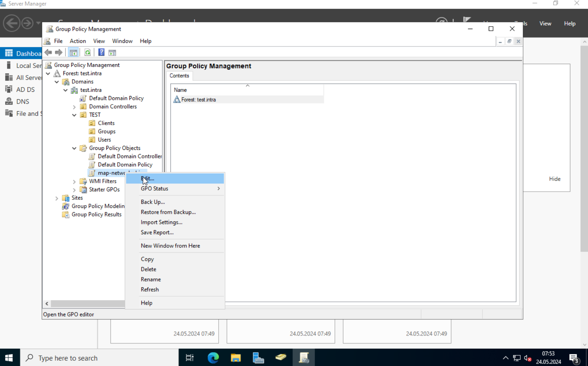588x366 pixels.
Task: Select the Forest: test.intra tree node
Action: point(82,73)
